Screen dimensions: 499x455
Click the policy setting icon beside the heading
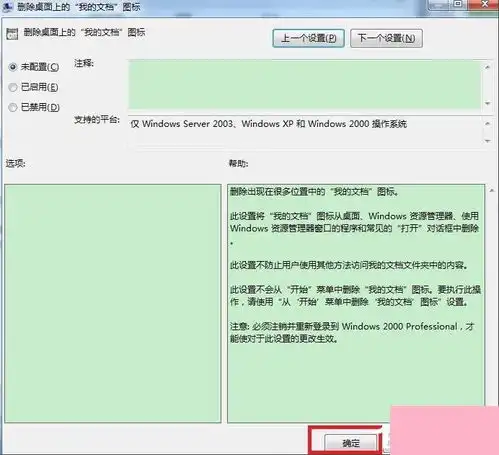pos(12,34)
